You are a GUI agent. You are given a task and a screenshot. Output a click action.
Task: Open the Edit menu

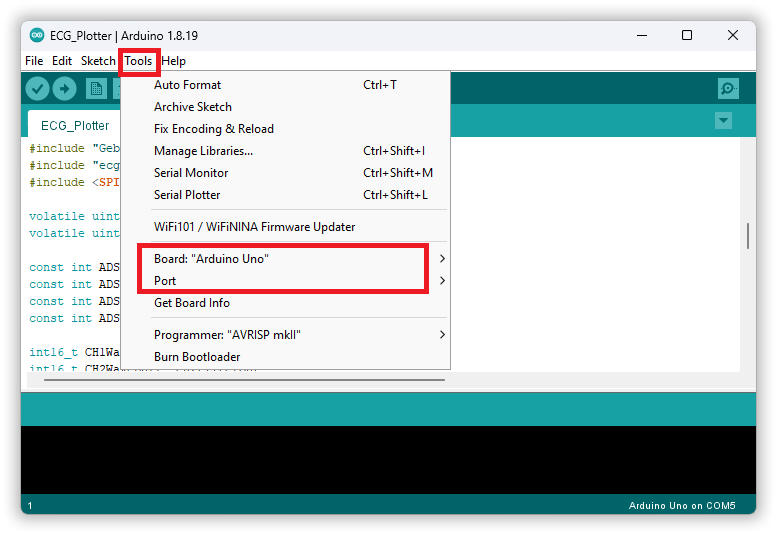tap(62, 61)
